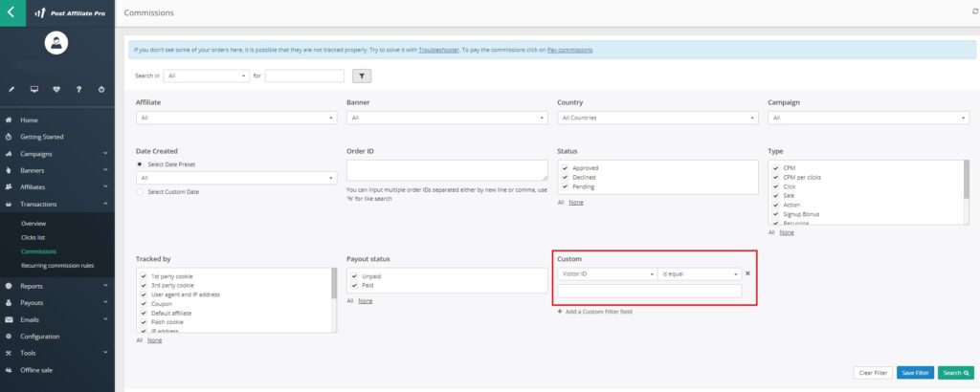Click the refresh icon in top-right corner
This screenshot has width=980, height=392.
pos(974,11)
